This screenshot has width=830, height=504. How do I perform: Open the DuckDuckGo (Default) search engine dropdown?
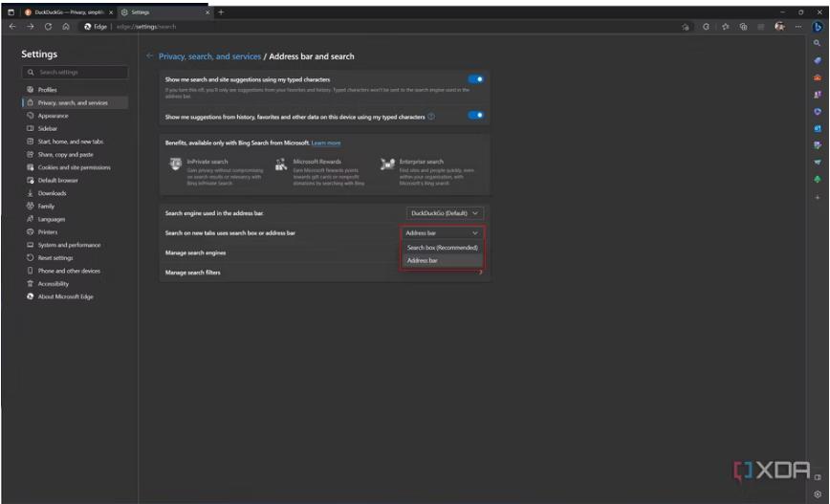tap(445, 213)
